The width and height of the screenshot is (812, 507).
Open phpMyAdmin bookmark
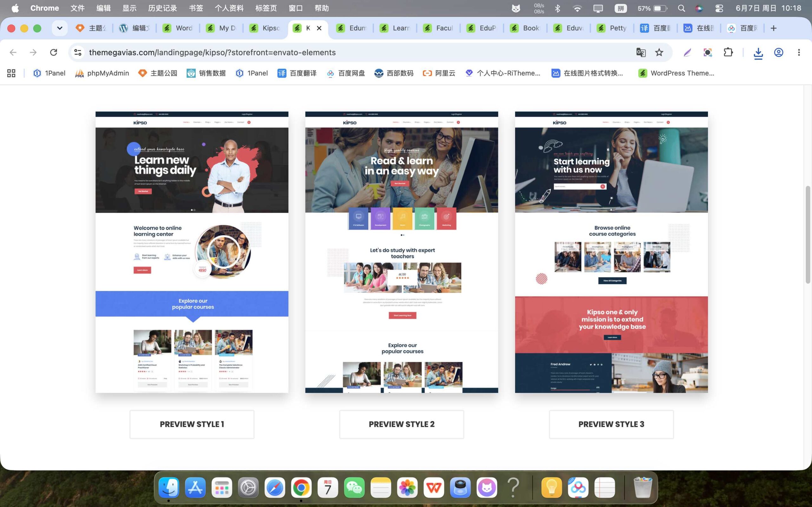point(102,73)
